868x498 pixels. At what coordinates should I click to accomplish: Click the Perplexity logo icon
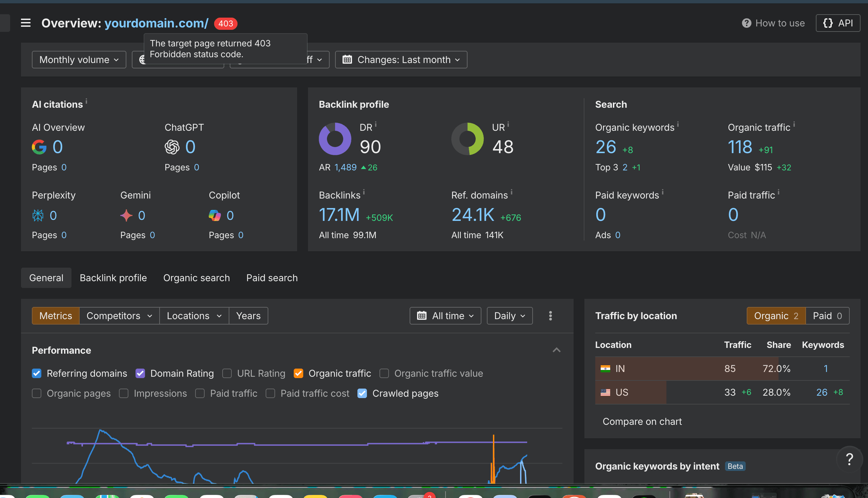pos(38,215)
